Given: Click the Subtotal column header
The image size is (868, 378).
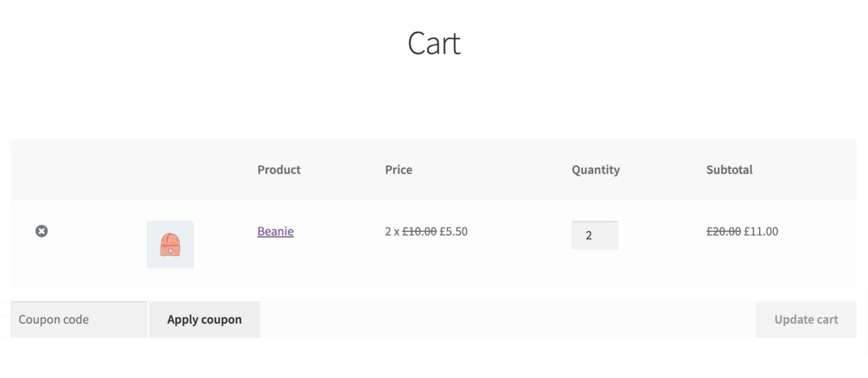Looking at the screenshot, I should point(729,170).
